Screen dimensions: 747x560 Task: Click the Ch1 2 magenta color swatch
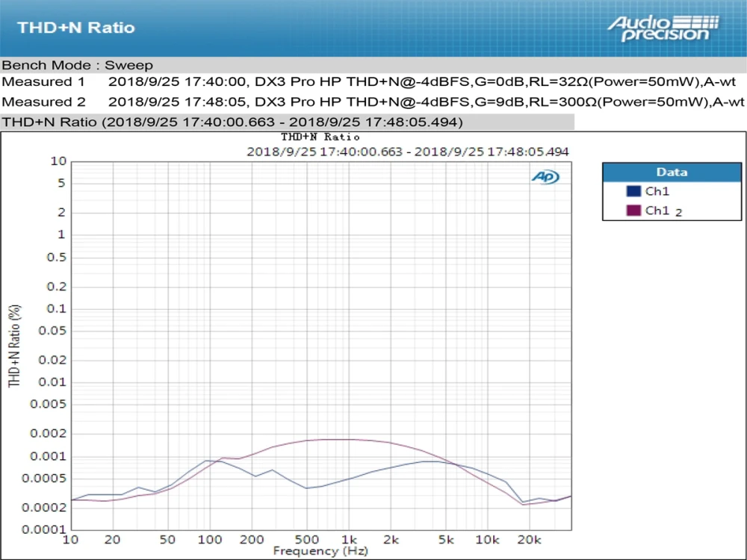633,211
